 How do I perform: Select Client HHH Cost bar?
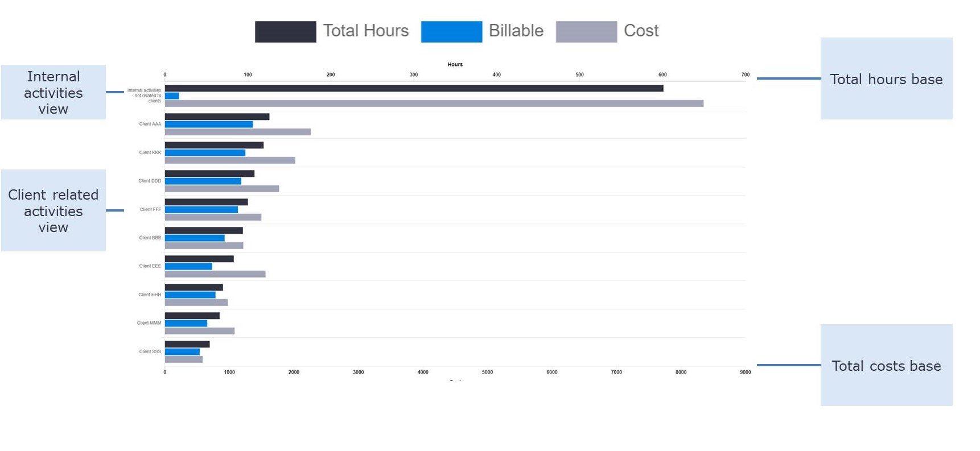[x=196, y=303]
